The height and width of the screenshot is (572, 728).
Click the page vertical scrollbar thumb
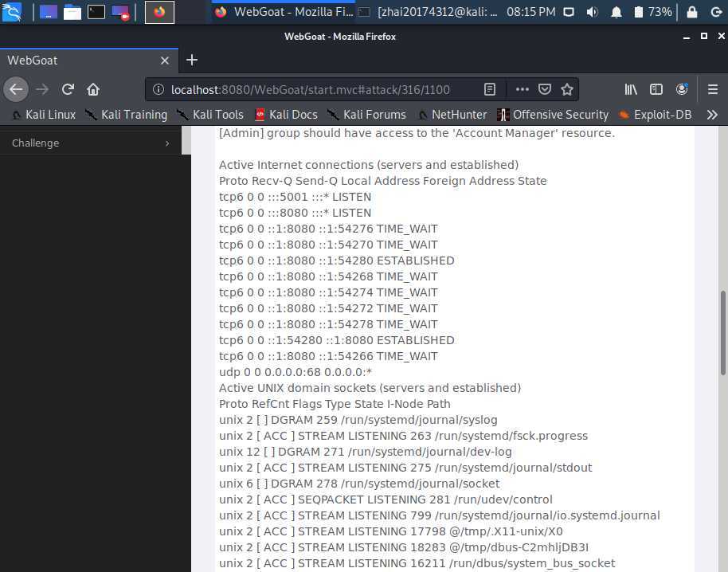(723, 332)
